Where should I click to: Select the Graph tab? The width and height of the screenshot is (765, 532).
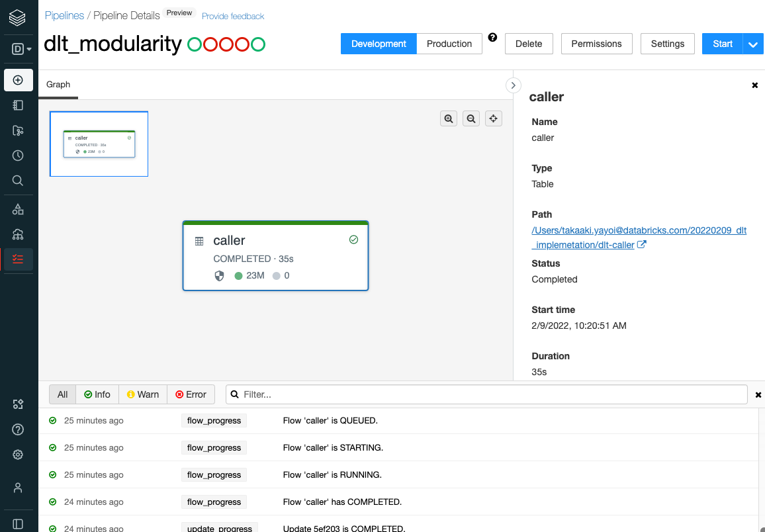tap(58, 84)
